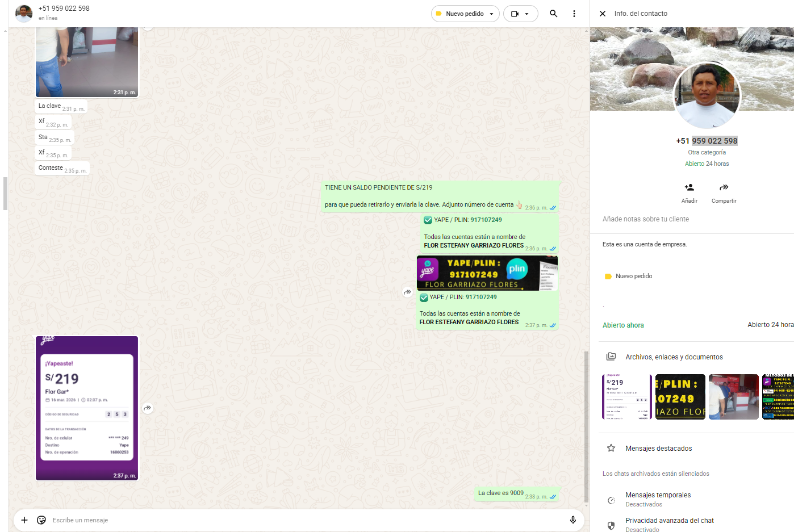Click the Nuevo pedido label in contact info
794x532 pixels.
[633, 277]
